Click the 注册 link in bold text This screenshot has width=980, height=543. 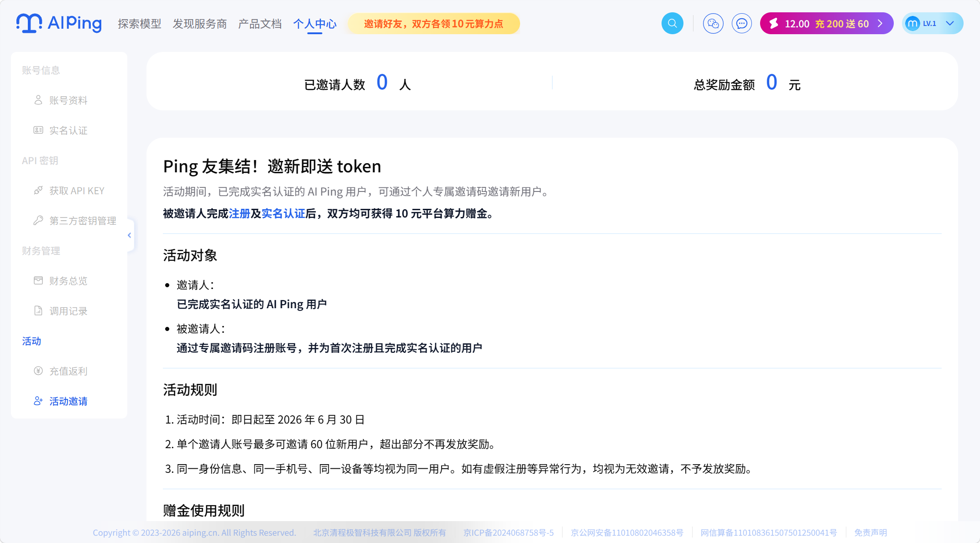tap(240, 213)
